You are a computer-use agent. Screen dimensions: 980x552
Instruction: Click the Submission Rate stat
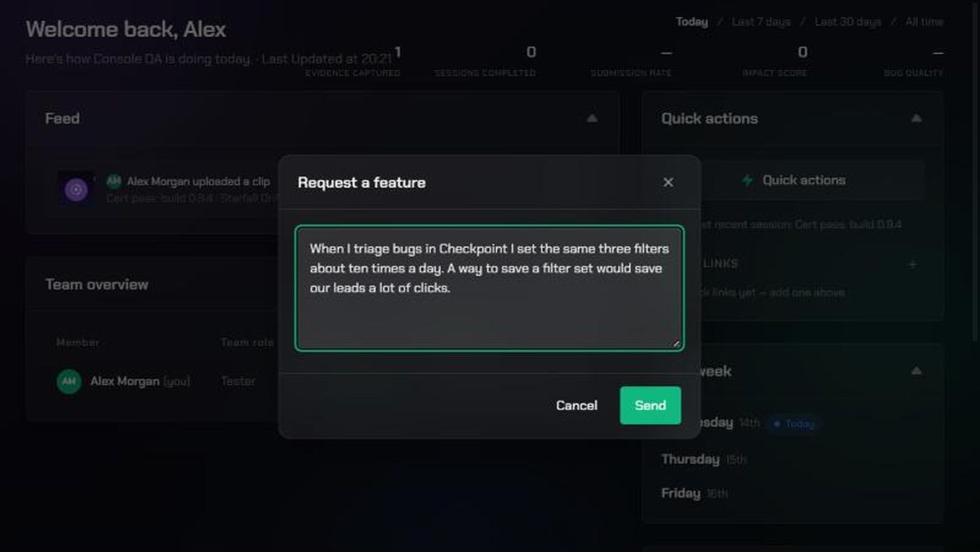(631, 62)
